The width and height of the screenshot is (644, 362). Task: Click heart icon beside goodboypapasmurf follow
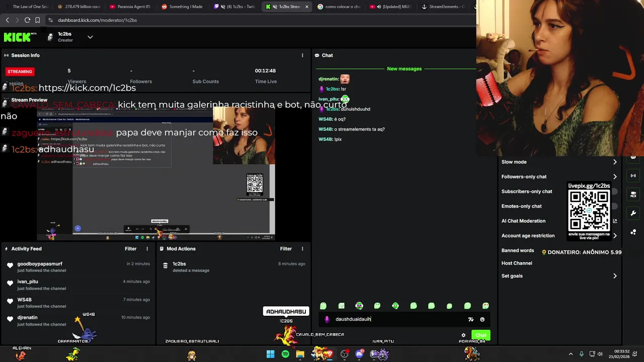point(10,265)
